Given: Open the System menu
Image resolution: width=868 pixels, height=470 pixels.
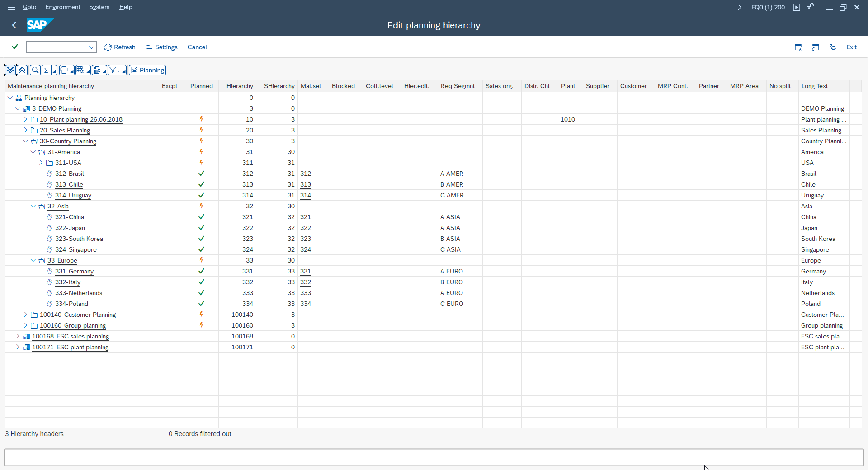Looking at the screenshot, I should pos(99,7).
